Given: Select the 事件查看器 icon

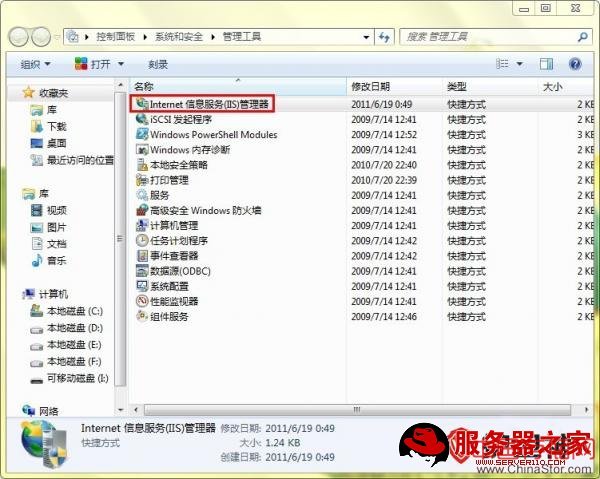Looking at the screenshot, I should [142, 256].
